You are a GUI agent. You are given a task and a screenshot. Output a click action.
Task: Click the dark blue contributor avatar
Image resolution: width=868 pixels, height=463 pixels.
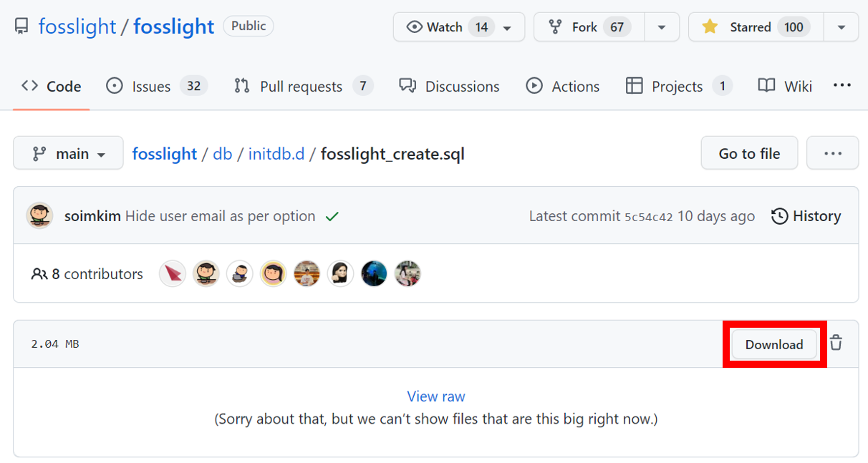(374, 273)
